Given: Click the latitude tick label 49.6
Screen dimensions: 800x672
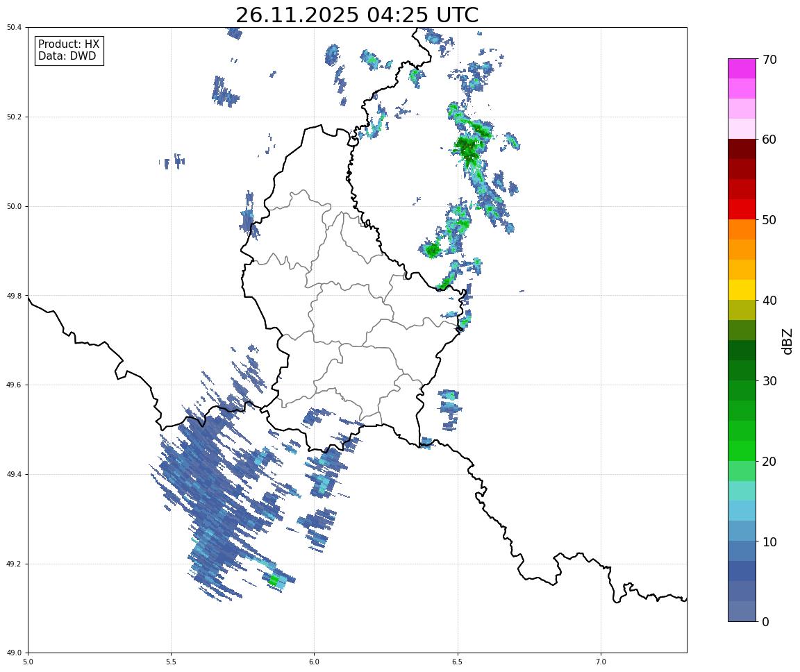Looking at the screenshot, I should pyautogui.click(x=15, y=385).
